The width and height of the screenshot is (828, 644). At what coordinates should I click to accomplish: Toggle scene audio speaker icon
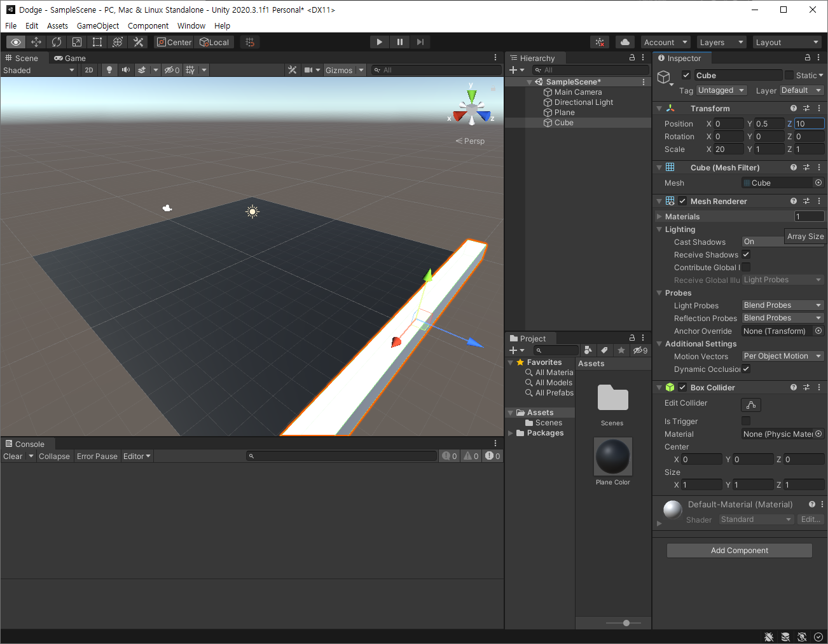coord(126,70)
